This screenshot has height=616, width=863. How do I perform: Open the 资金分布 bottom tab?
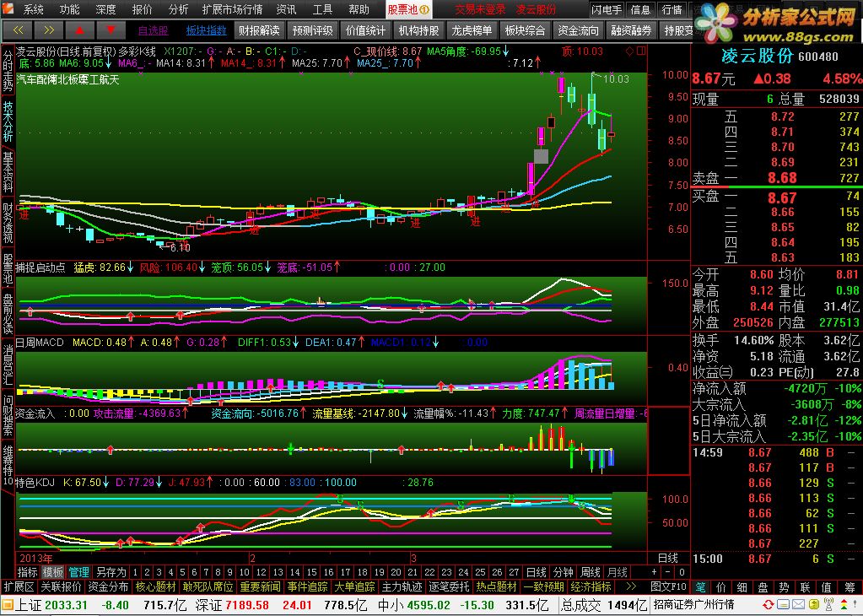(108, 586)
